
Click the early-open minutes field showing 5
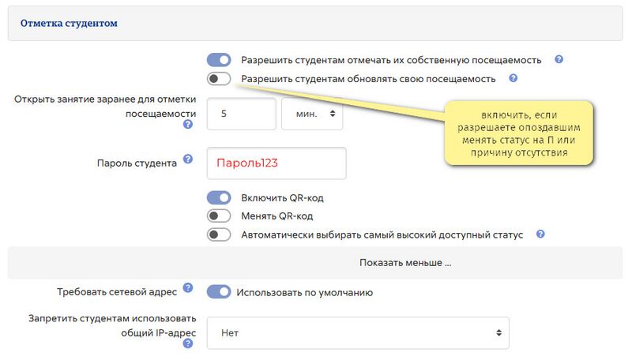(242, 114)
